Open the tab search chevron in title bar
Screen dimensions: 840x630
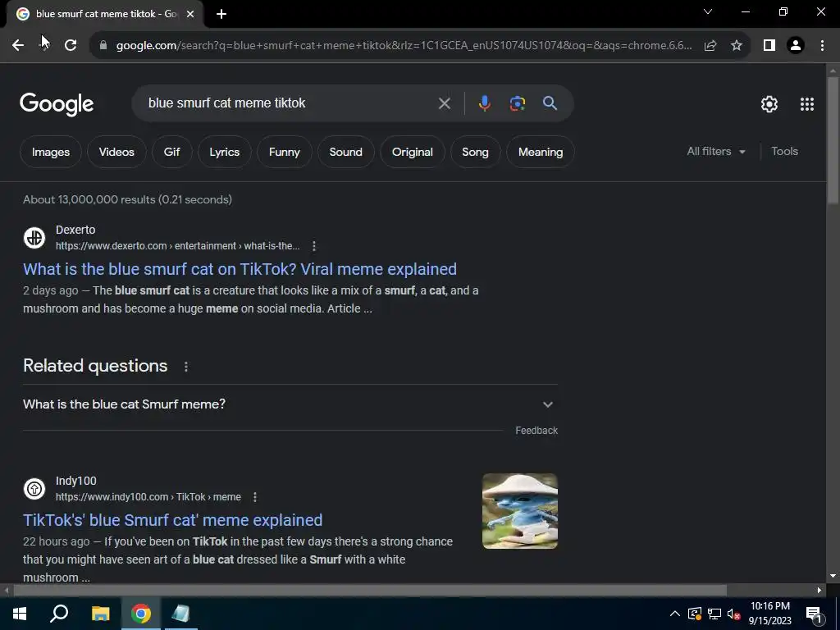(x=708, y=11)
